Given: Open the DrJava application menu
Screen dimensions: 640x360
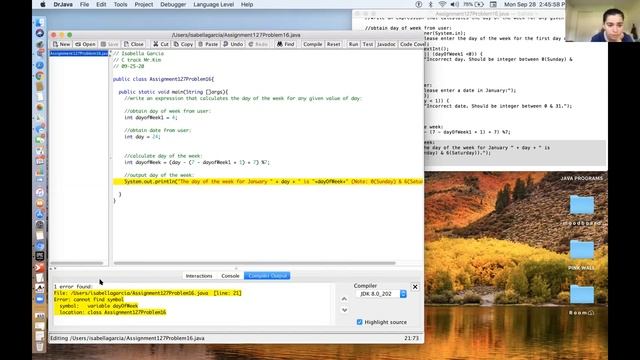Looking at the screenshot, I should 62,4.
